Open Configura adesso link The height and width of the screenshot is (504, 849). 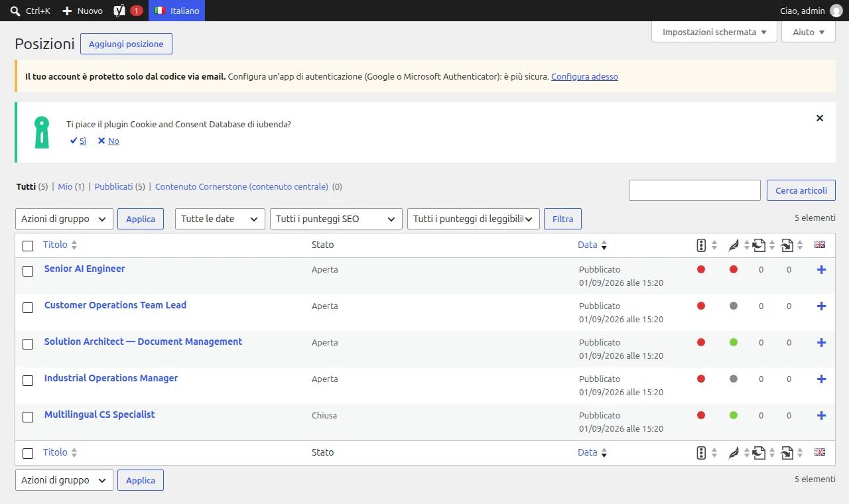(584, 76)
